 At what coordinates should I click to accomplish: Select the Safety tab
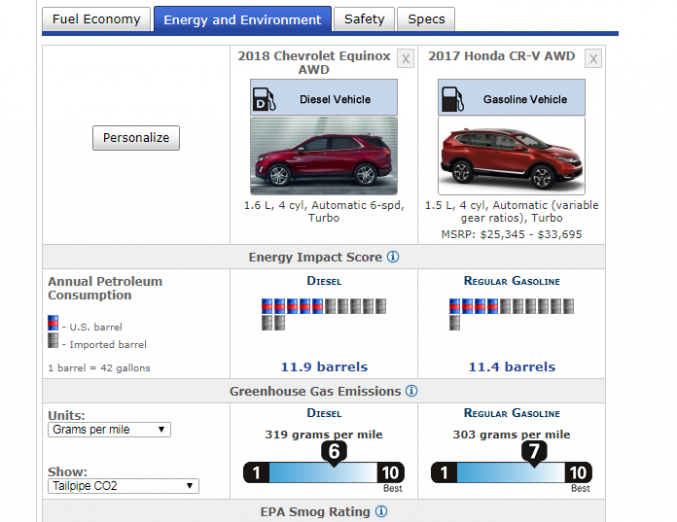(363, 19)
